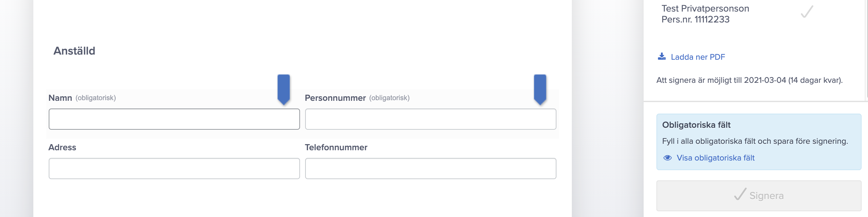The width and height of the screenshot is (868, 217).
Task: Click into the Adress text box
Action: tap(174, 169)
